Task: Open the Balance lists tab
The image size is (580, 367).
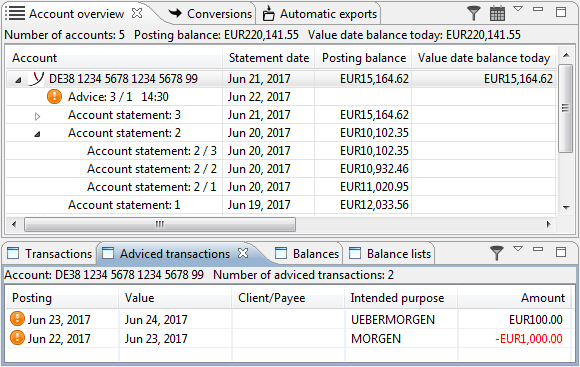Action: click(x=390, y=254)
